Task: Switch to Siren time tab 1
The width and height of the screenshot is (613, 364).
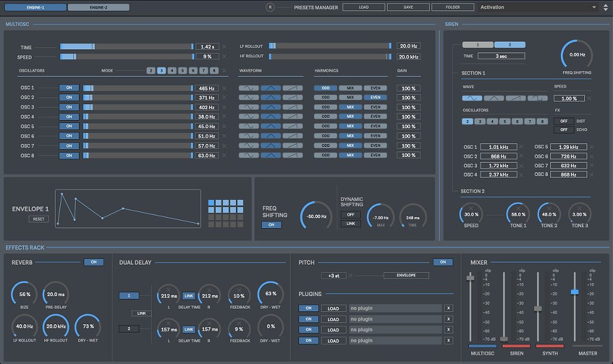Action: (478, 45)
